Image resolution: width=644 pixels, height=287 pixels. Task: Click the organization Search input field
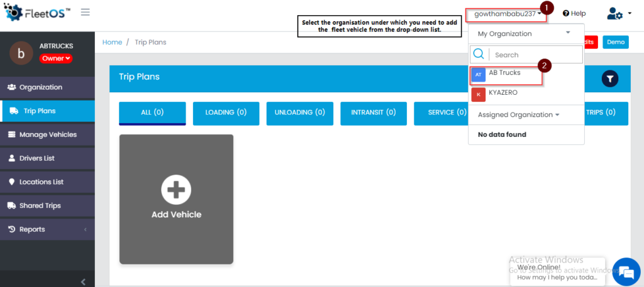[x=535, y=55]
